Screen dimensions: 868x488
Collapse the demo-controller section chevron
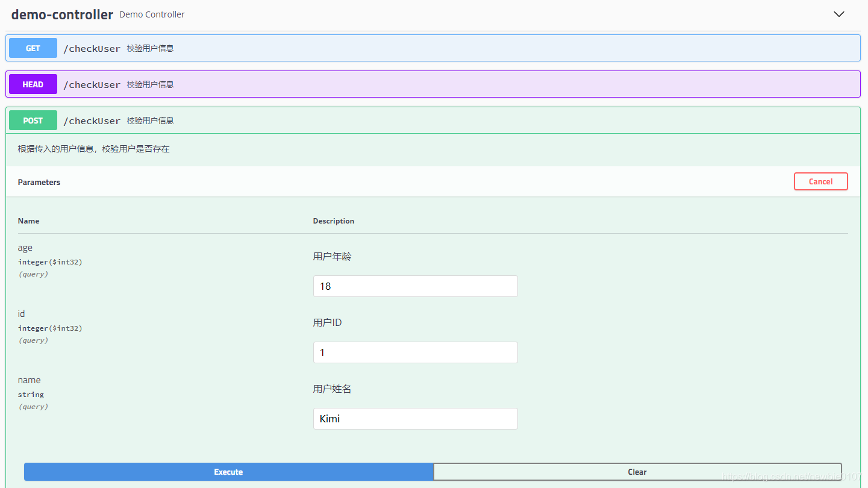(838, 14)
